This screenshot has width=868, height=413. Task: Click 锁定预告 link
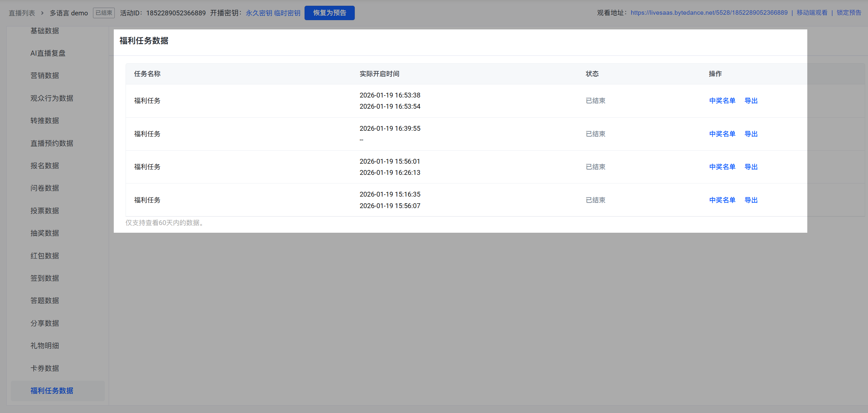point(849,13)
